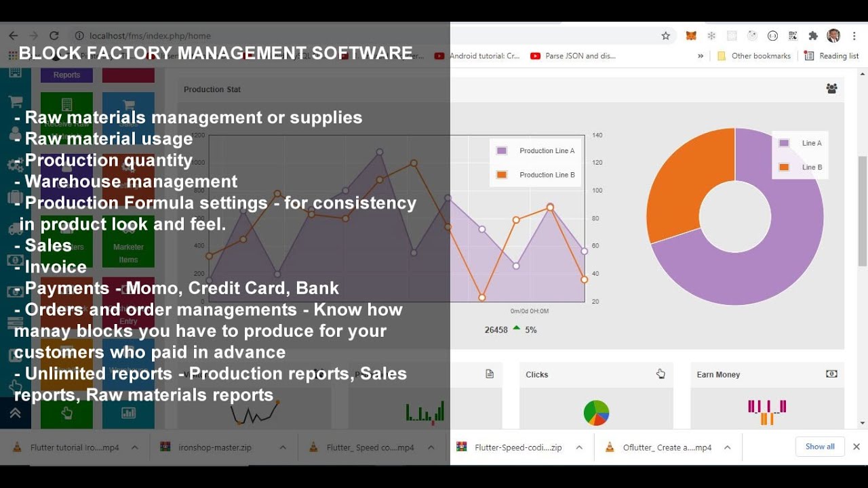Expand options for Flutter-Speed-codi....zip download
The width and height of the screenshot is (868, 488).
579,447
